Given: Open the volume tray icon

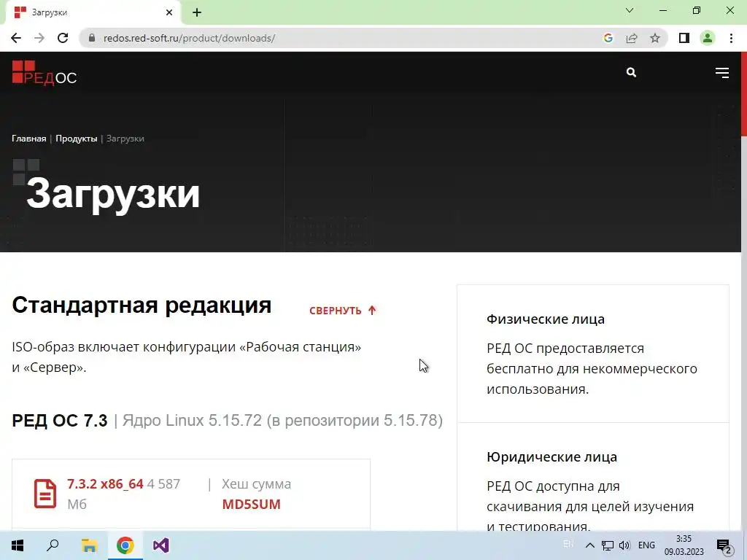Looking at the screenshot, I should tap(624, 545).
